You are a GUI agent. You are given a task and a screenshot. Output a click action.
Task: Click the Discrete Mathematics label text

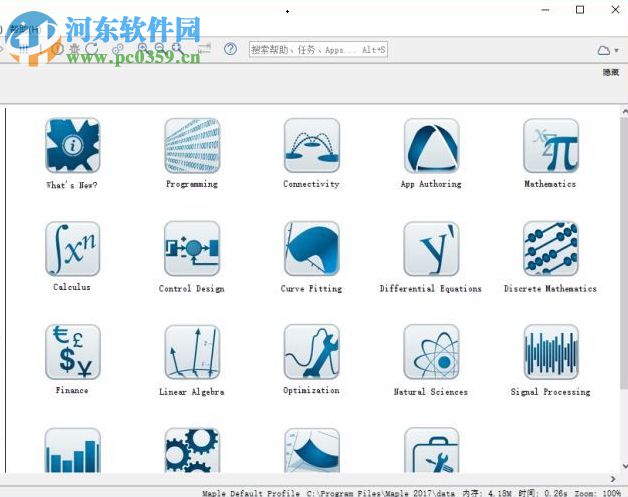(550, 288)
